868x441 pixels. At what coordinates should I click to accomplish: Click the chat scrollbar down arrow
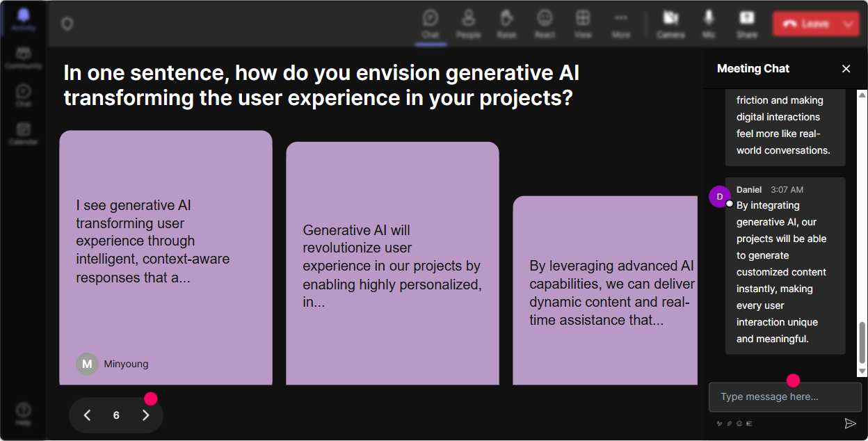862,372
